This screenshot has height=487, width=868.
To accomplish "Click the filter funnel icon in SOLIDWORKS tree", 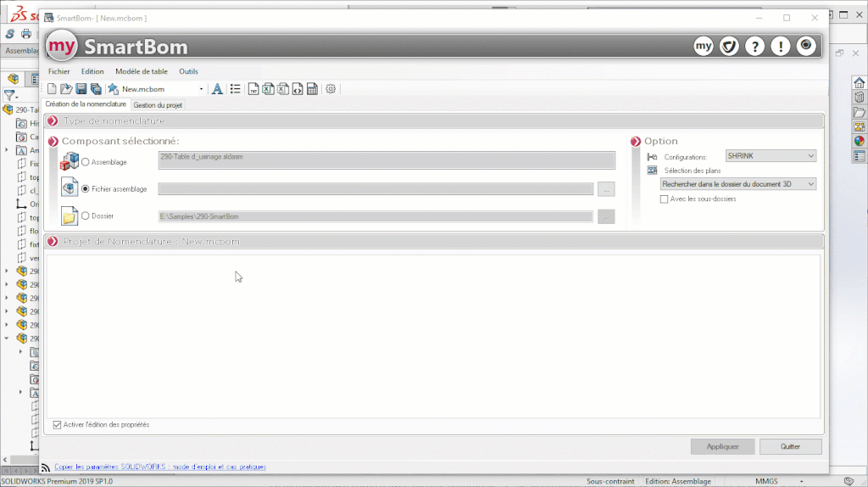I will click(9, 96).
